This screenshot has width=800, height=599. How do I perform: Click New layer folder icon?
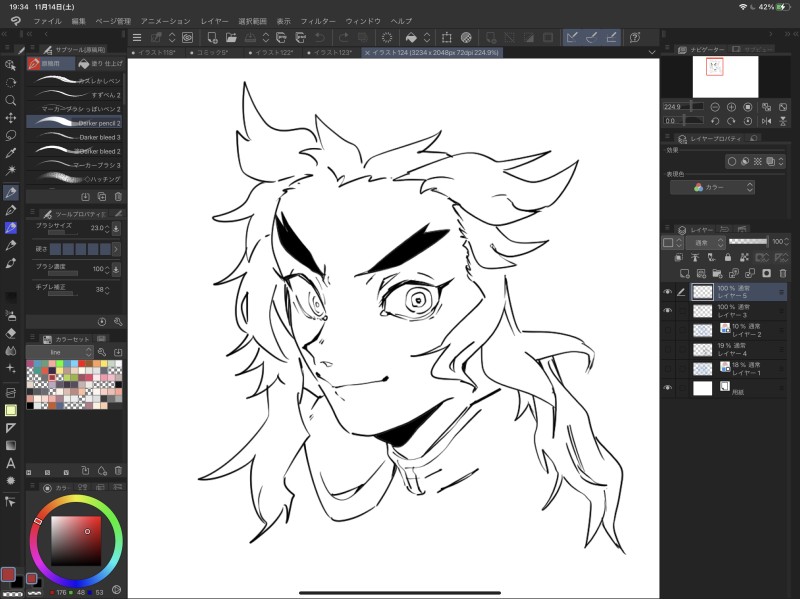click(717, 273)
